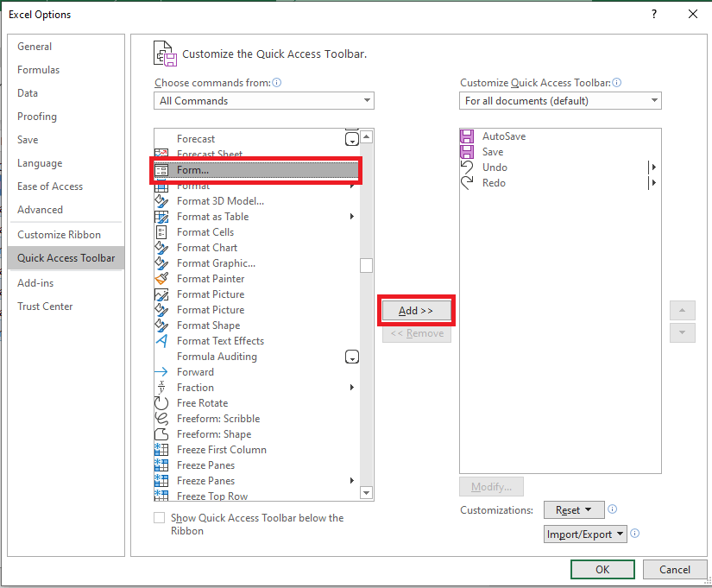Click the Fraction icon
Viewport: 712px width, 588px height.
click(x=161, y=387)
